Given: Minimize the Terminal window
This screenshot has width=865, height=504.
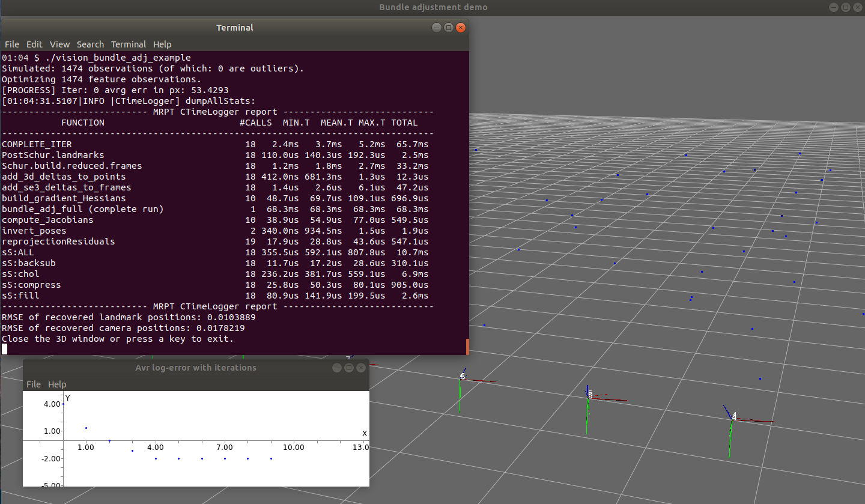Looking at the screenshot, I should tap(436, 27).
